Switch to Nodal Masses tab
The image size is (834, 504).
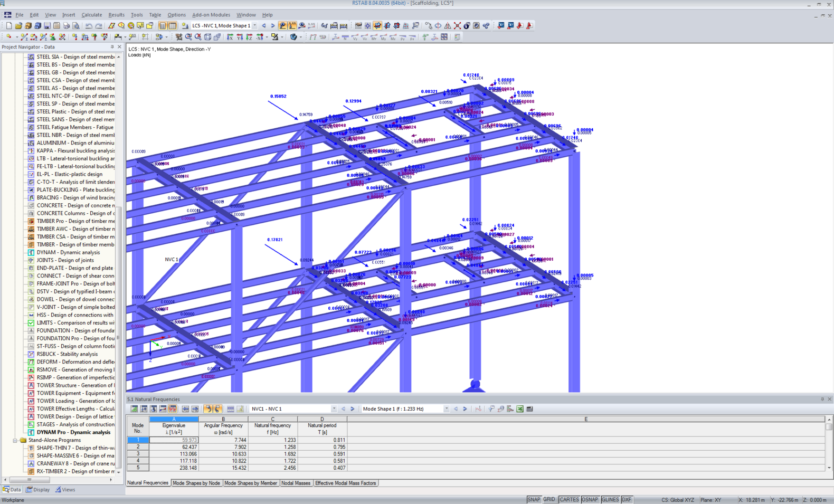pos(296,483)
